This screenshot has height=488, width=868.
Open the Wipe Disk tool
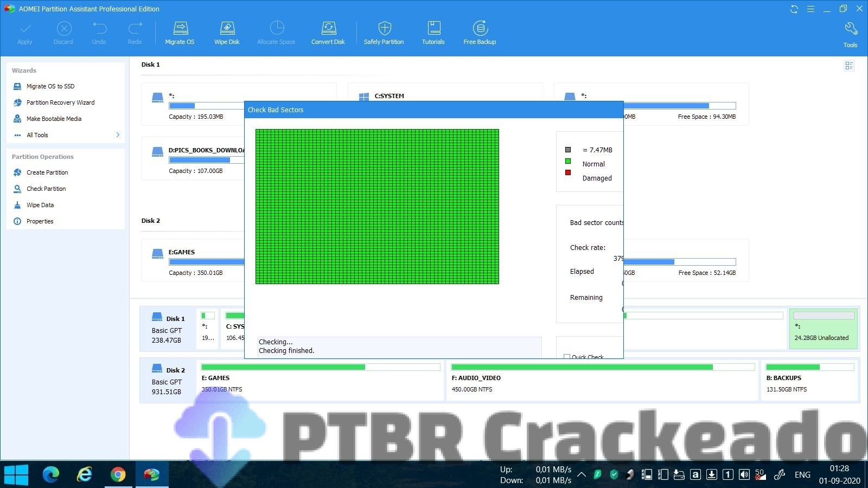click(227, 33)
